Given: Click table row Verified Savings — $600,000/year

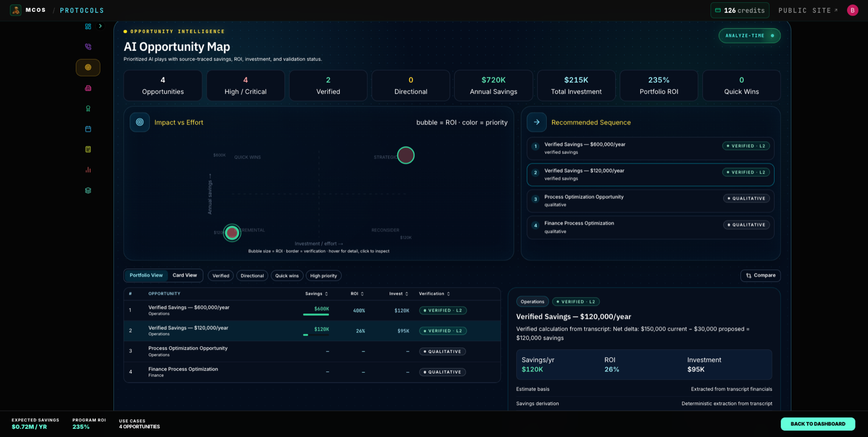Looking at the screenshot, I should point(312,310).
